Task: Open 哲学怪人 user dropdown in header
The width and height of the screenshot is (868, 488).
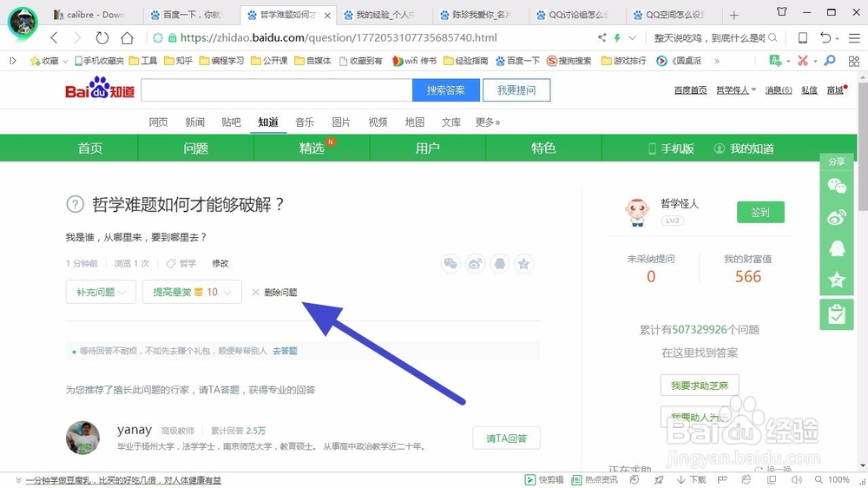Action: coord(736,90)
